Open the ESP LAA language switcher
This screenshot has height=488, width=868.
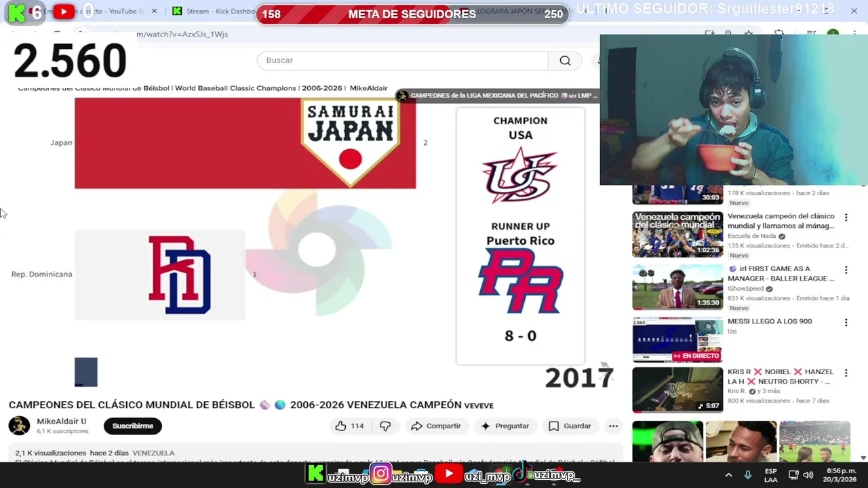point(771,475)
